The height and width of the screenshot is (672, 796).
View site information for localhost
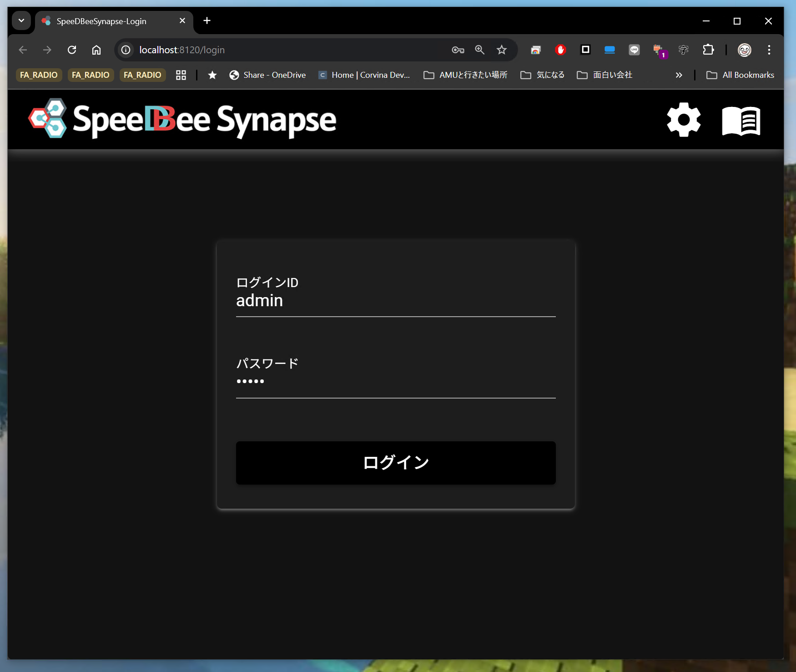tap(126, 50)
